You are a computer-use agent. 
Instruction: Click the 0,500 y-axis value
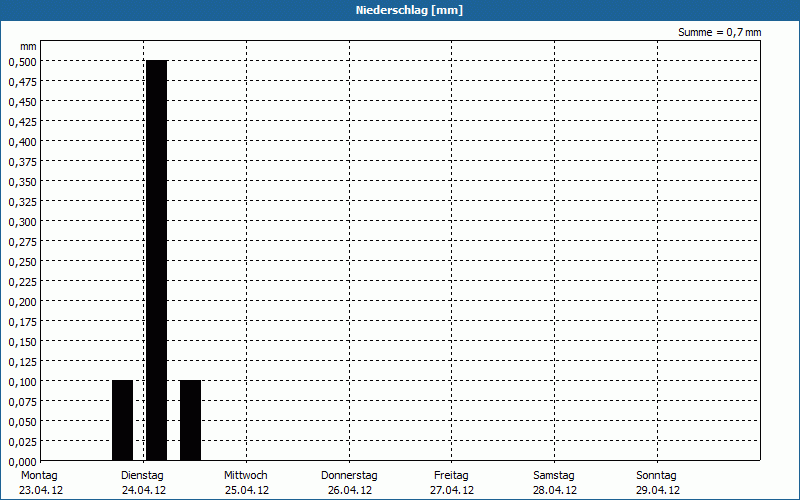pyautogui.click(x=22, y=62)
